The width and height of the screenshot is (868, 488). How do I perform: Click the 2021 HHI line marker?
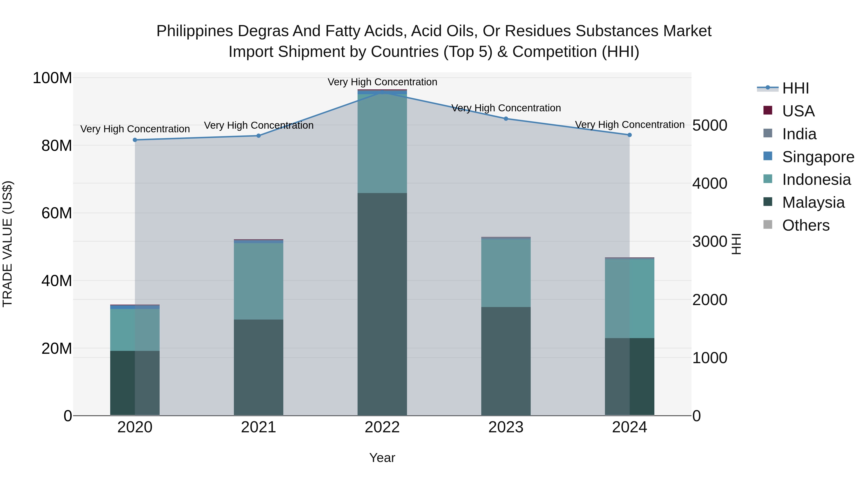click(x=258, y=136)
